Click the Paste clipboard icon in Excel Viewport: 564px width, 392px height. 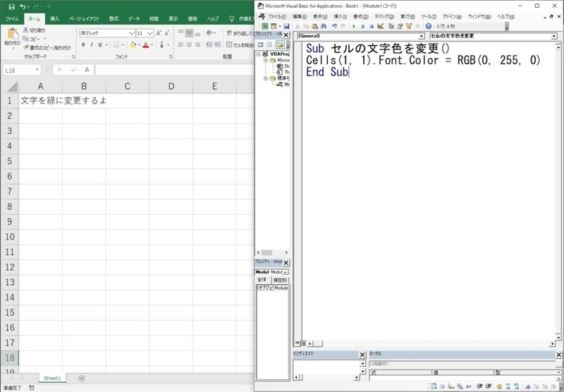pyautogui.click(x=13, y=33)
